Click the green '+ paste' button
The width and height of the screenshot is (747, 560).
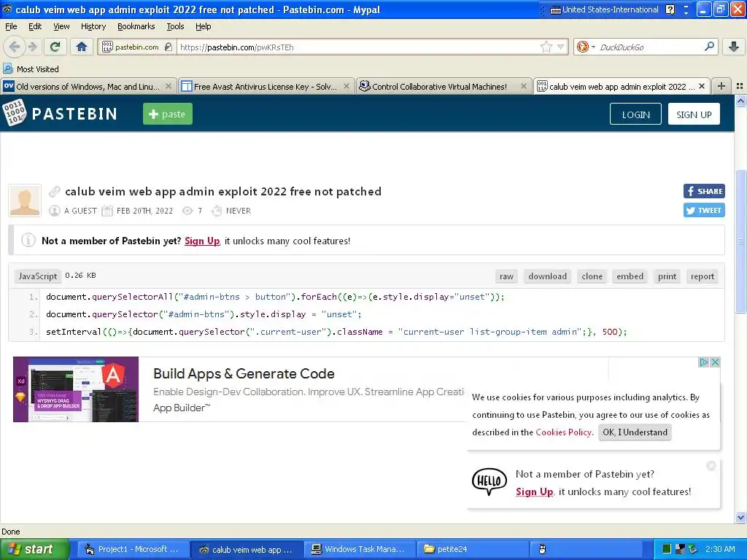point(168,114)
